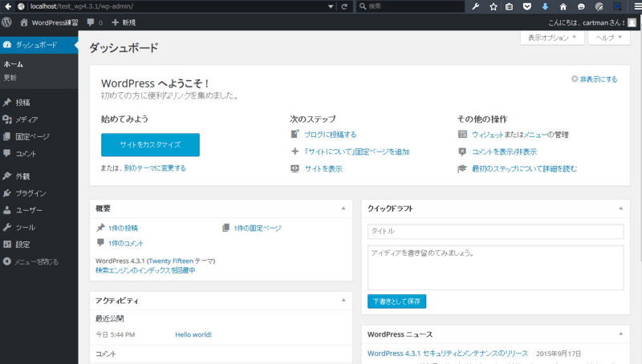Open downloads arrow icon
Image resolution: width=642 pixels, height=364 pixels.
545,6
